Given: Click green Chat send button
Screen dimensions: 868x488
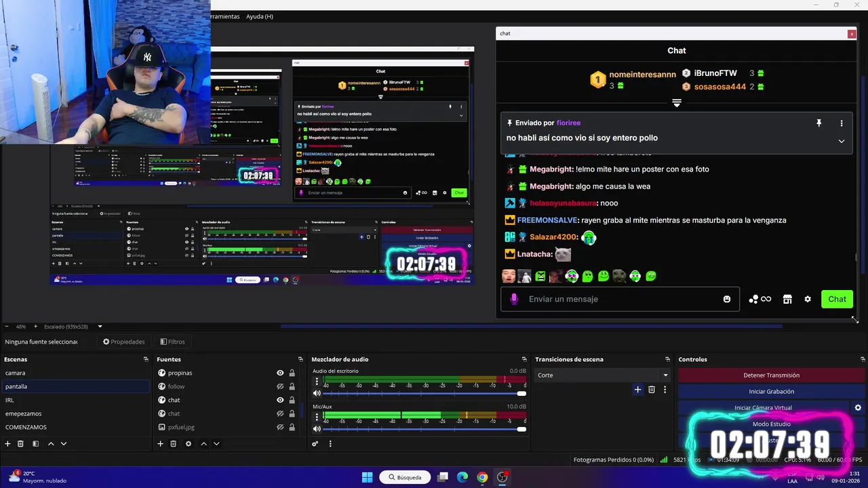Looking at the screenshot, I should (837, 299).
